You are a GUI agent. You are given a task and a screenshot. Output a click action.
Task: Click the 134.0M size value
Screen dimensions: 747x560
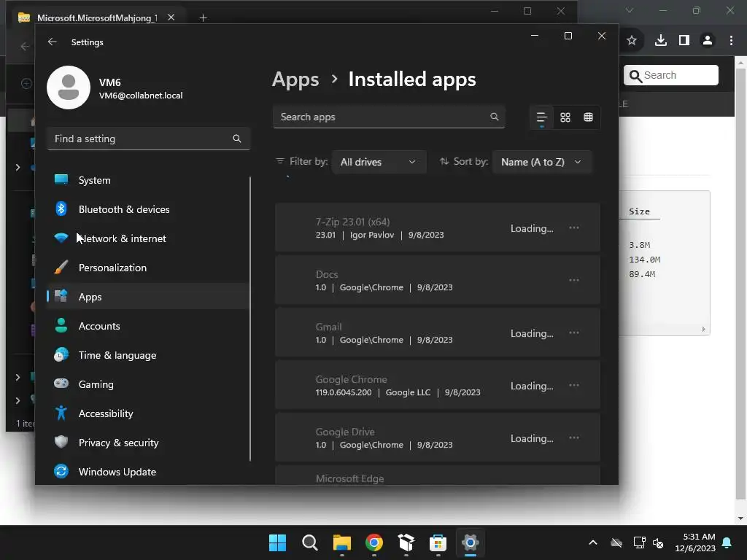tap(645, 260)
